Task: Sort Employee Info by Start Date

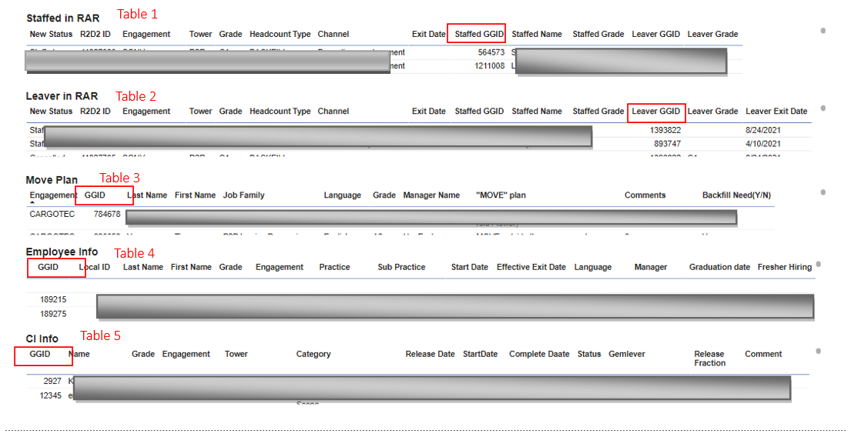Action: 470,267
